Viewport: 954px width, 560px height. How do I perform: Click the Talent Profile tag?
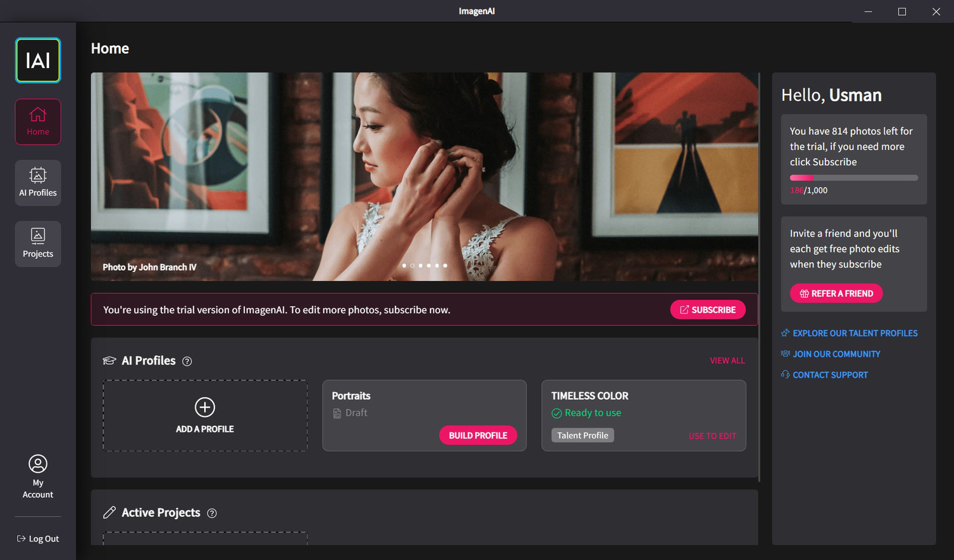583,435
